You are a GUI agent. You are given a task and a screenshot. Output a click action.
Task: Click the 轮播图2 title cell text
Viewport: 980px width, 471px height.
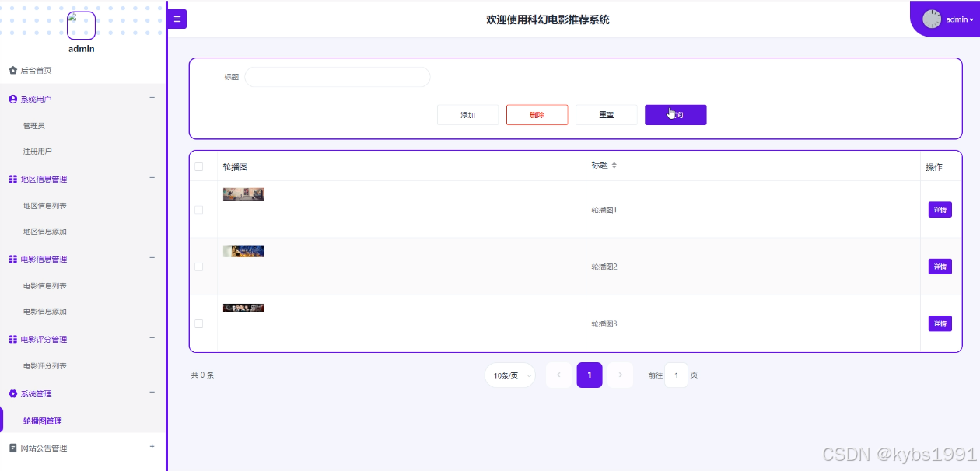(x=604, y=267)
